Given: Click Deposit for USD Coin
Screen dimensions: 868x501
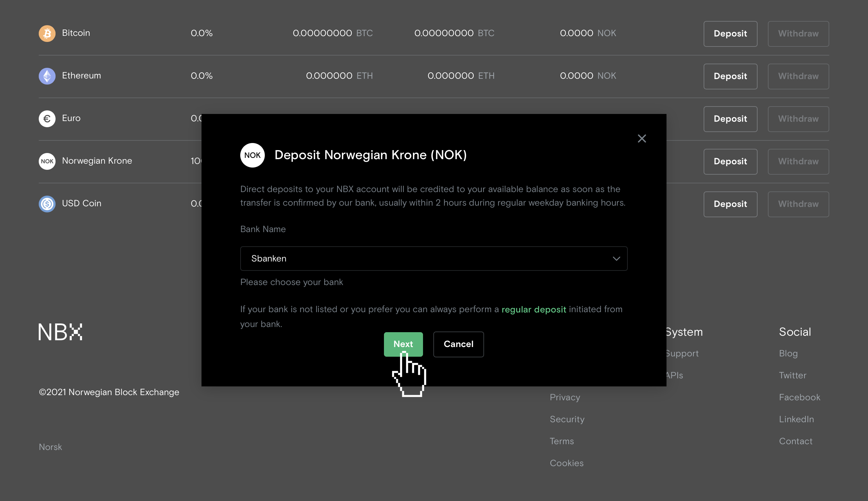Looking at the screenshot, I should (x=730, y=204).
